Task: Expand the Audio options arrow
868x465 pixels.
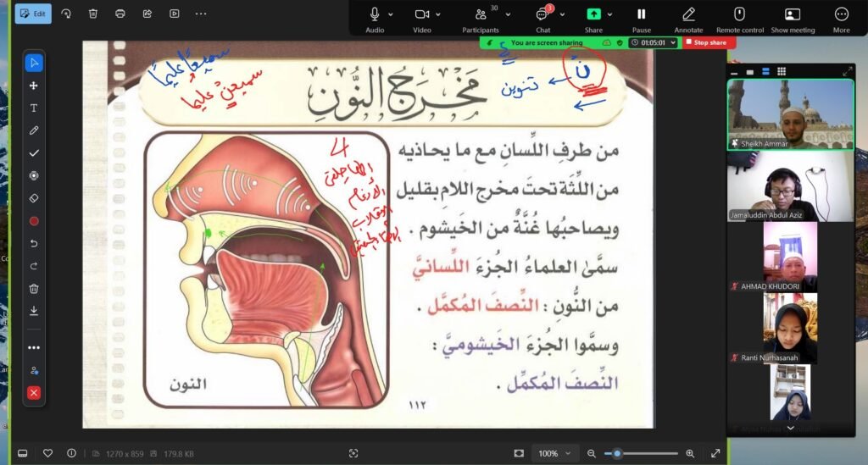Action: click(x=391, y=14)
